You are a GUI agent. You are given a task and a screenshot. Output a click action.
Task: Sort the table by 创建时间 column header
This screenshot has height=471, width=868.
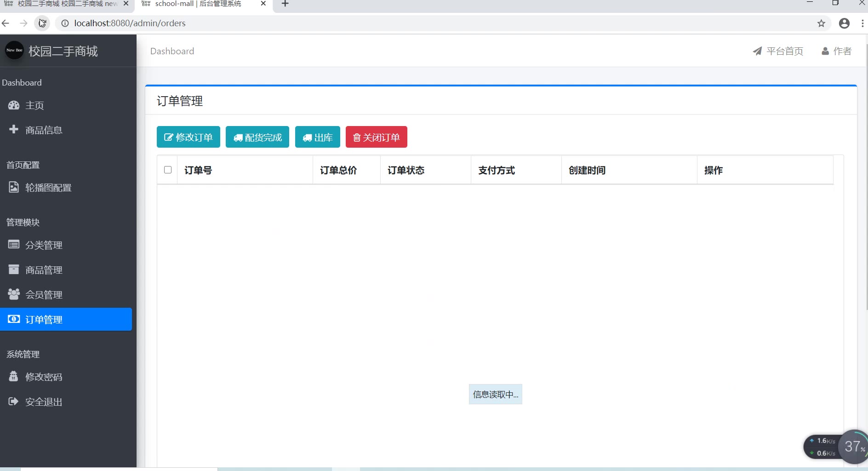click(x=587, y=170)
